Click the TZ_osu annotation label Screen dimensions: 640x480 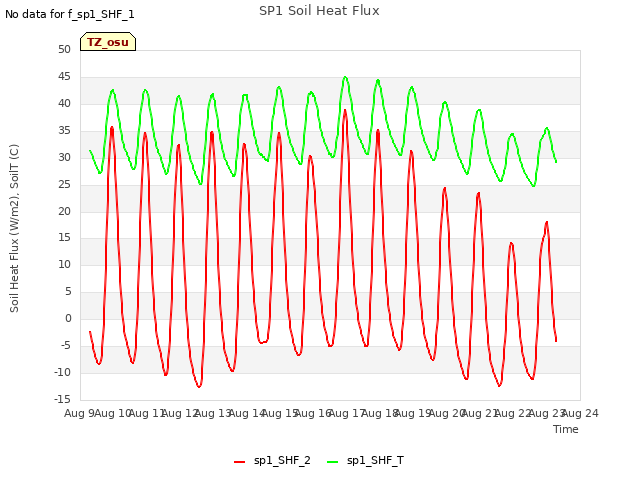coord(108,42)
